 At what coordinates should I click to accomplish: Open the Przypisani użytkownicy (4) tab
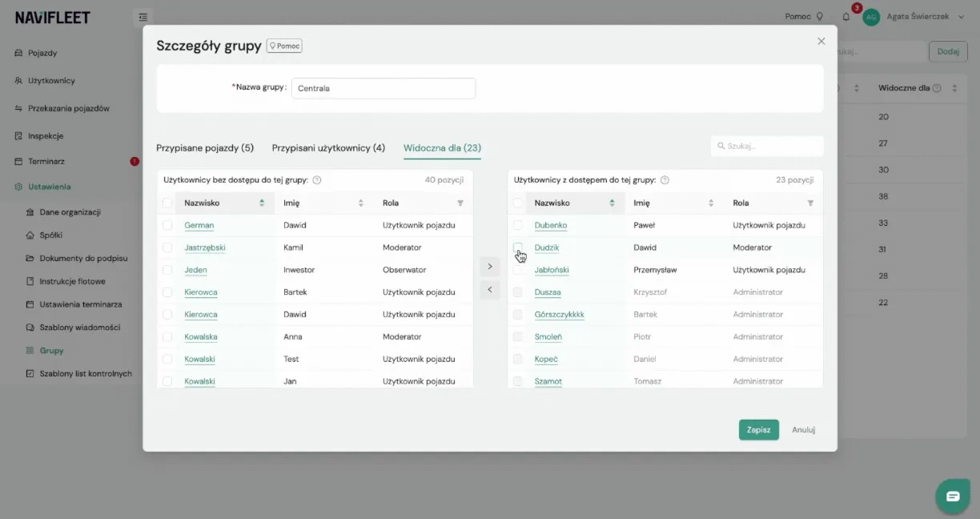coord(328,147)
